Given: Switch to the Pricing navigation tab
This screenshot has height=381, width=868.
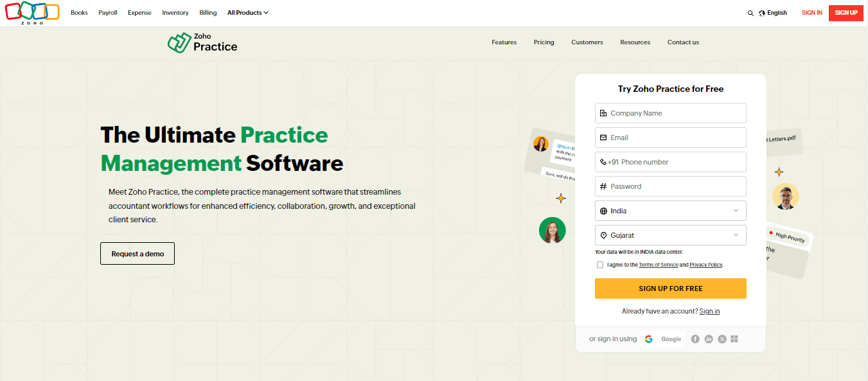Looking at the screenshot, I should (x=544, y=42).
